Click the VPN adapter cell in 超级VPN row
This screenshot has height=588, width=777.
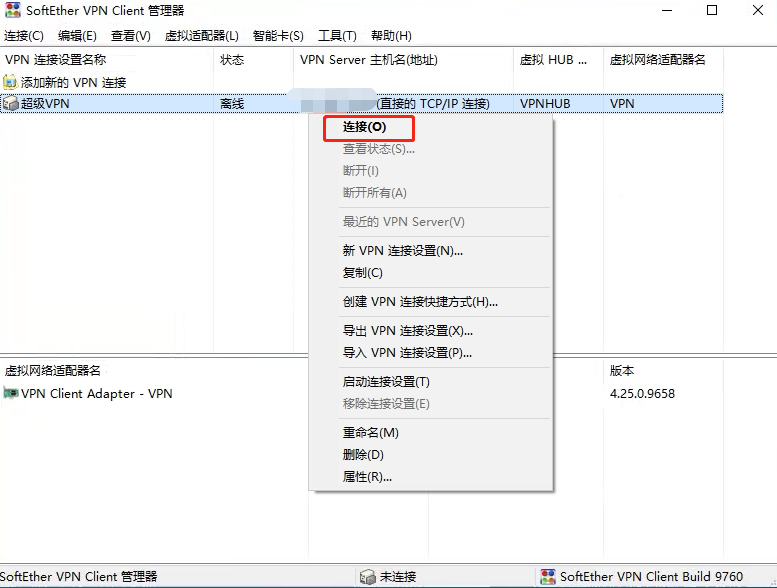pyautogui.click(x=622, y=104)
